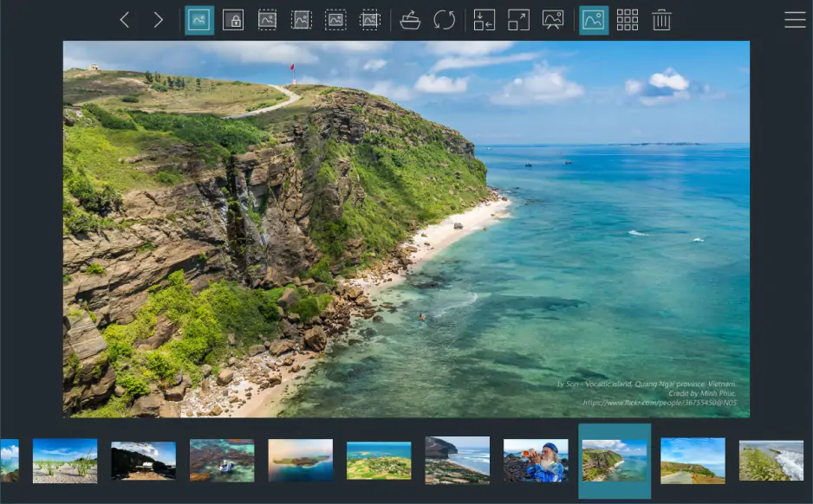Select the underwater coral boat thumbnail
The width and height of the screenshot is (813, 504).
pyautogui.click(x=222, y=460)
